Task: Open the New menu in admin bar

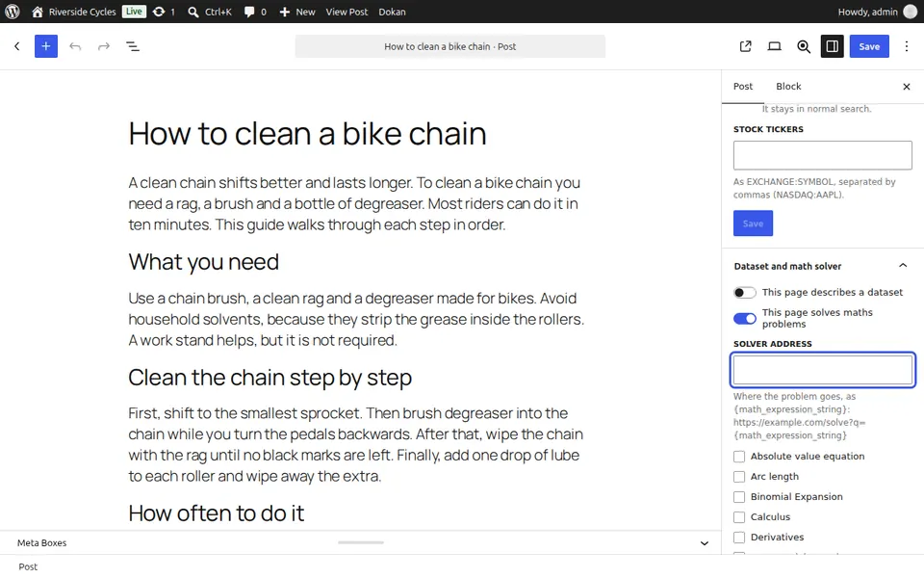Action: pyautogui.click(x=297, y=12)
